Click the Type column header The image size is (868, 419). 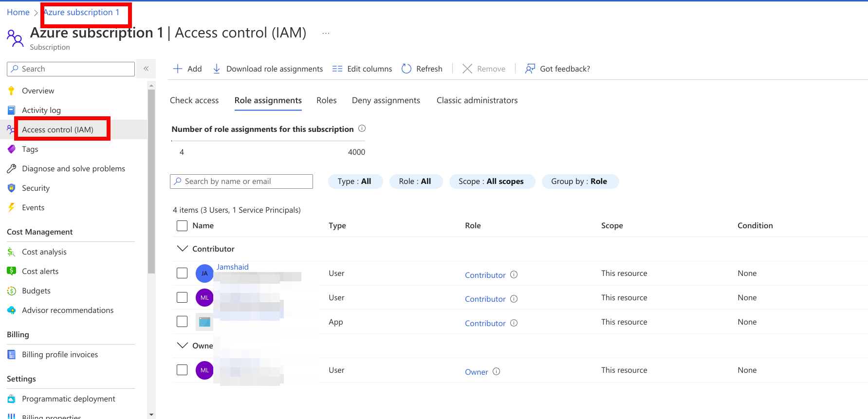337,225
